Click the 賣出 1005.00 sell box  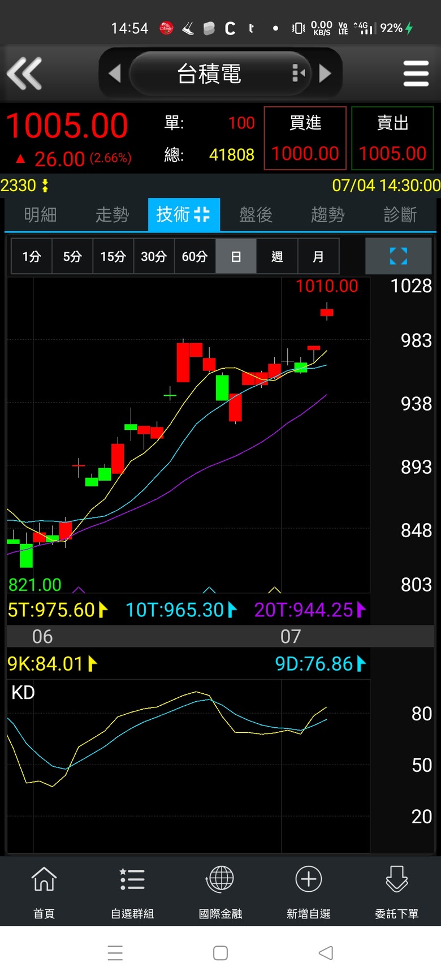[392, 138]
